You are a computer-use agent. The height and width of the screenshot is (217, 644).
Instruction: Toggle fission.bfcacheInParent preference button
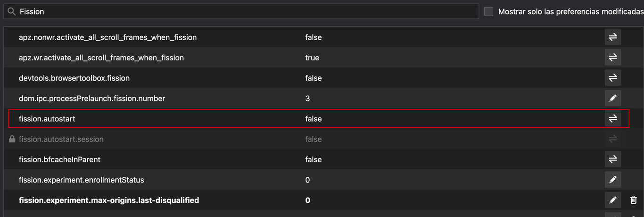pyautogui.click(x=612, y=159)
